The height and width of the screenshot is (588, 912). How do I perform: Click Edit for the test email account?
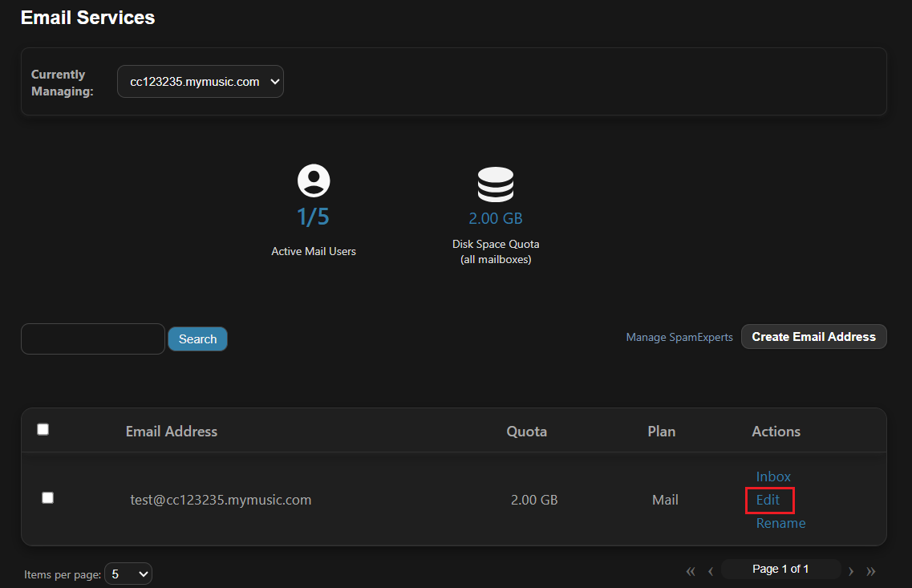[768, 500]
